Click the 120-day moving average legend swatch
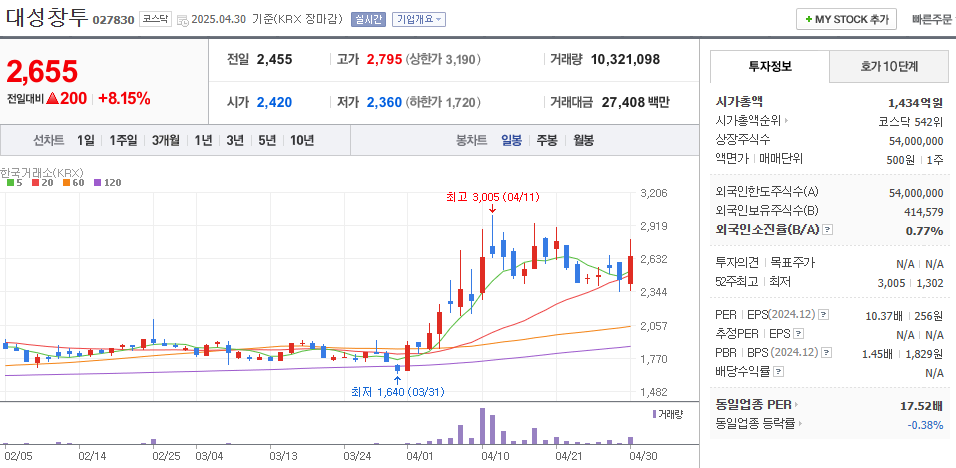 click(x=97, y=182)
